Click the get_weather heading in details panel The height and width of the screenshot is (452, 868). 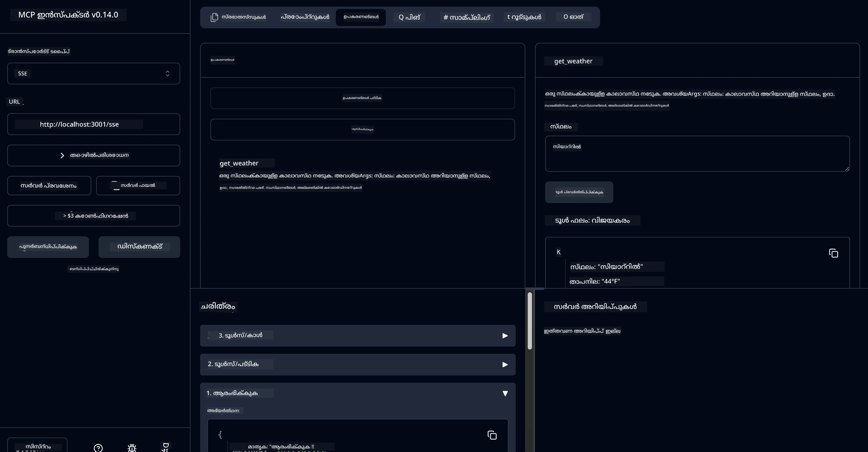573,61
